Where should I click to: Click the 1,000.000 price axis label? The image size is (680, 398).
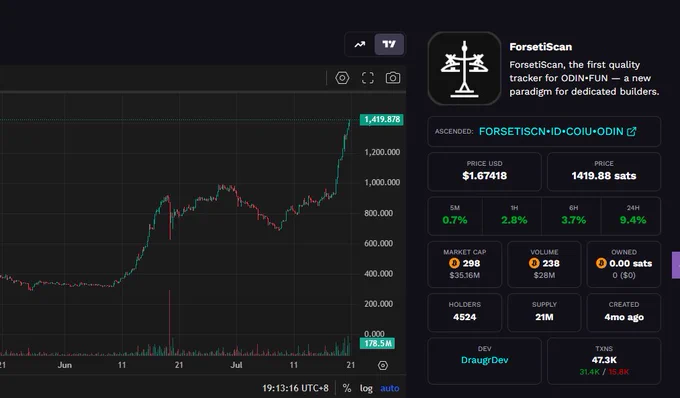pyautogui.click(x=382, y=183)
